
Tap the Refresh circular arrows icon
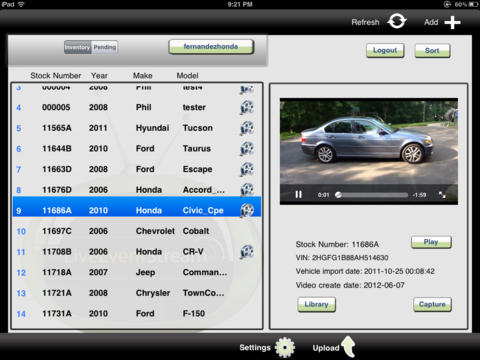tap(397, 22)
